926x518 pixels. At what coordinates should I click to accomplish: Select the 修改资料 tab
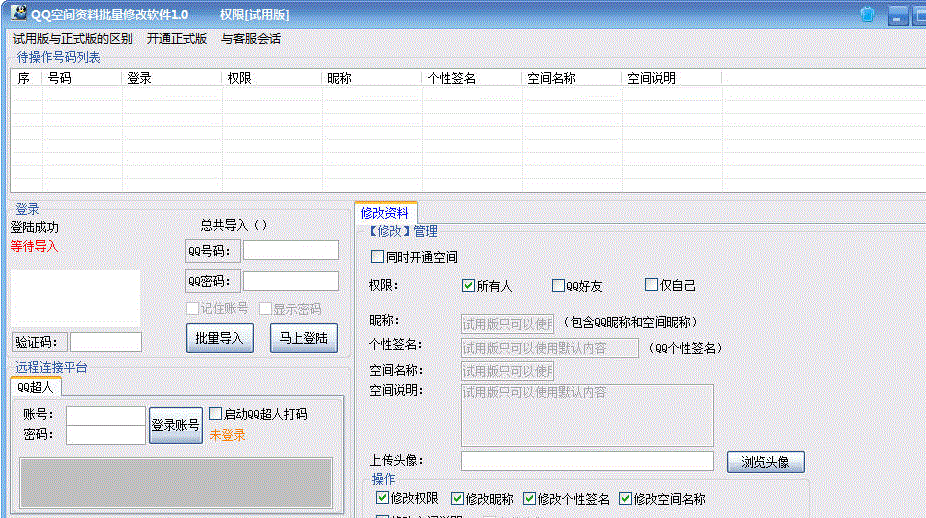click(x=385, y=213)
